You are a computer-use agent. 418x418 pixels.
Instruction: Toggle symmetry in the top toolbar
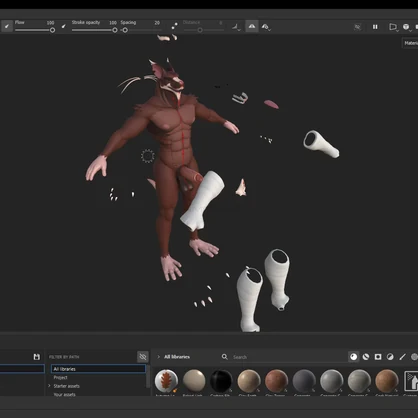pos(252,26)
